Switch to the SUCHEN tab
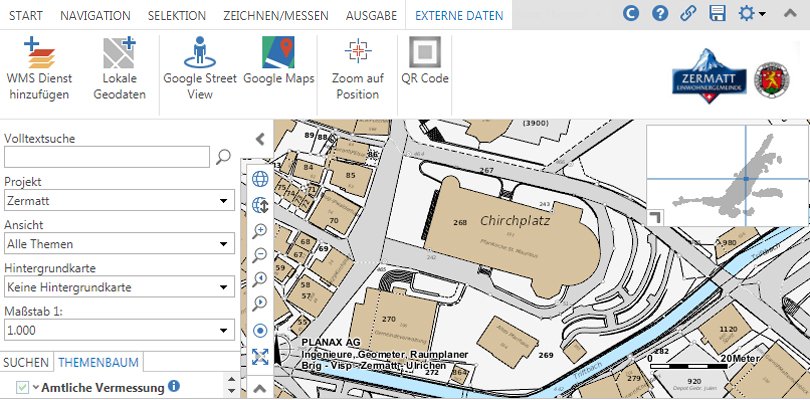This screenshot has height=400, width=810. click(26, 361)
